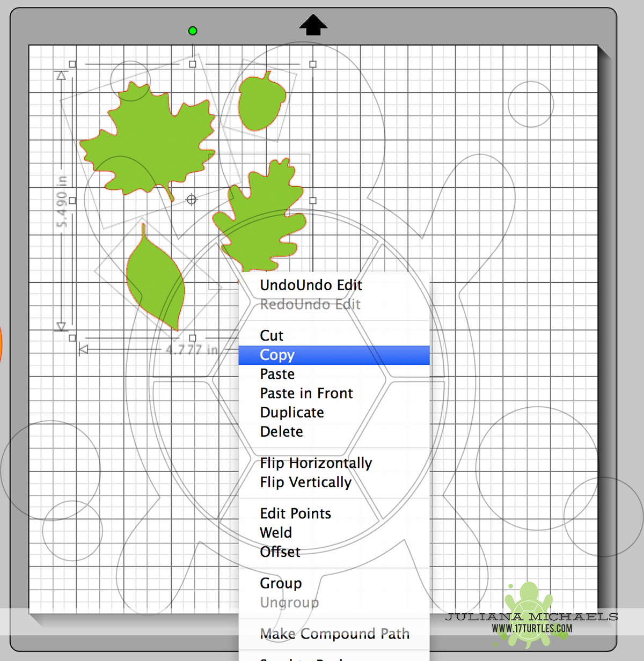Delete the selected objects
Screen dimensions: 644x661
pyautogui.click(x=281, y=431)
